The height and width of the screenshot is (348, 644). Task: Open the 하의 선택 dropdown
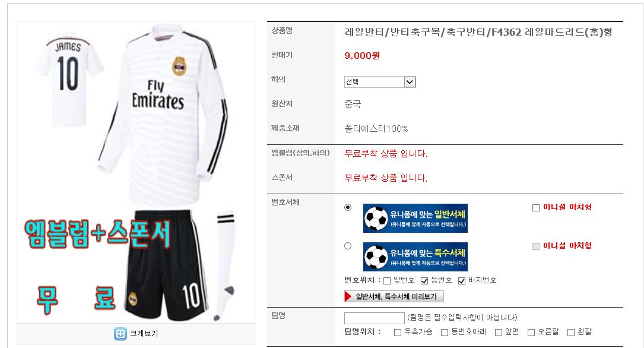click(x=380, y=82)
